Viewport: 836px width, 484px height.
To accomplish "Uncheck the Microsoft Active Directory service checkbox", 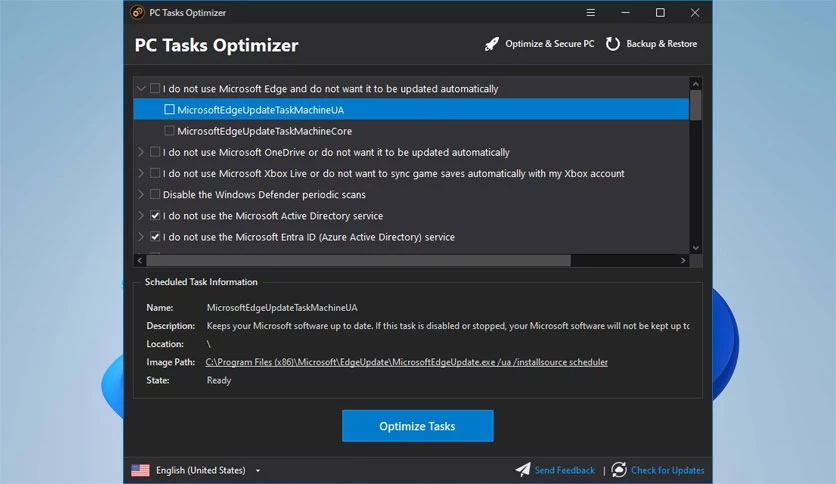I will coord(155,216).
